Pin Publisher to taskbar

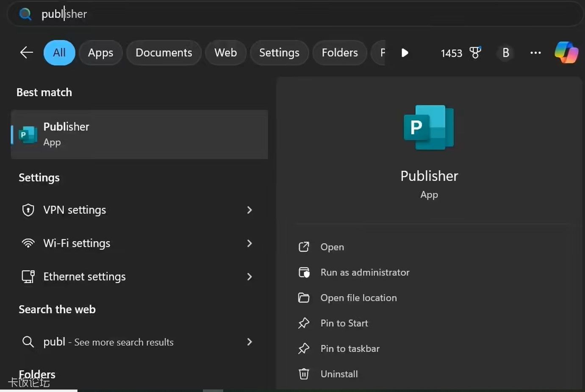350,348
